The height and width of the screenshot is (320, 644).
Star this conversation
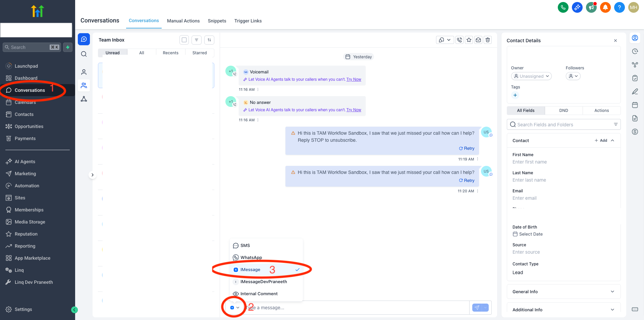point(469,40)
